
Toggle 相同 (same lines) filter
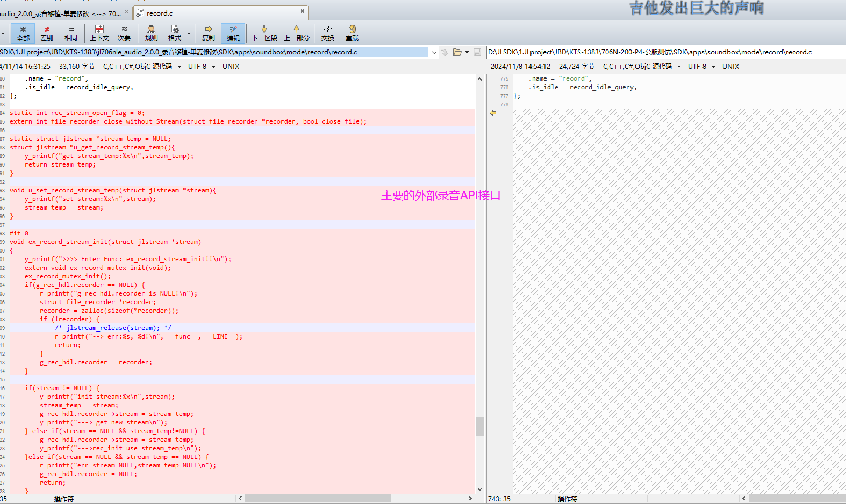pos(71,33)
